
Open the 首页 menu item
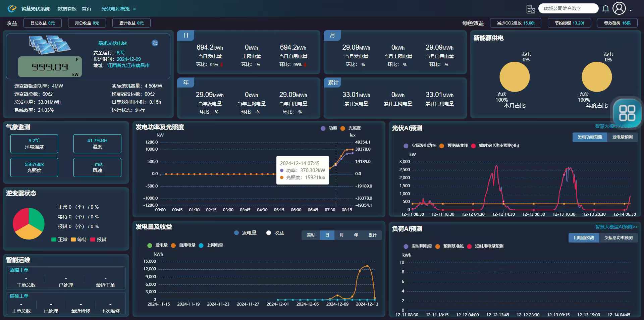click(87, 9)
